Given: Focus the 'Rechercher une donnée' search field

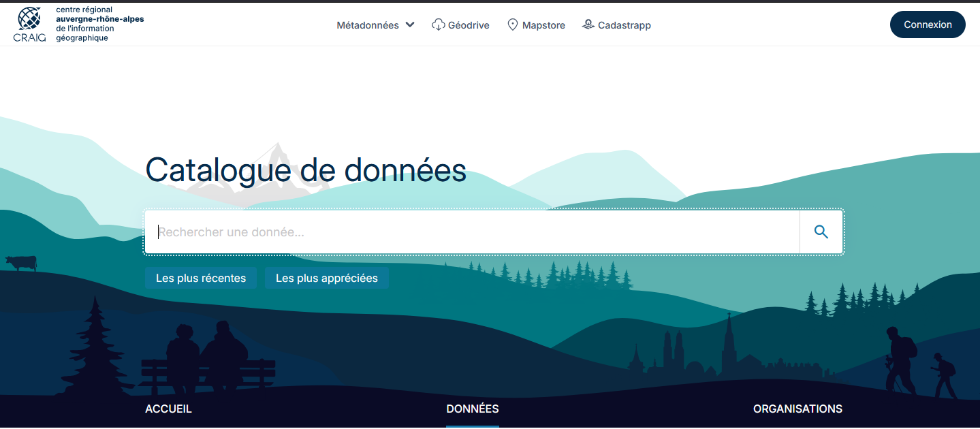Looking at the screenshot, I should (471, 232).
